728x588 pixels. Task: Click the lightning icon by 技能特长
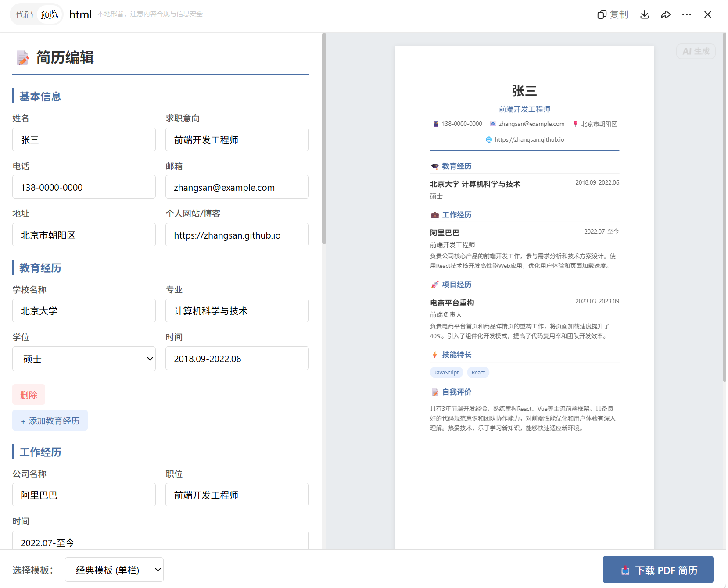[x=434, y=355]
